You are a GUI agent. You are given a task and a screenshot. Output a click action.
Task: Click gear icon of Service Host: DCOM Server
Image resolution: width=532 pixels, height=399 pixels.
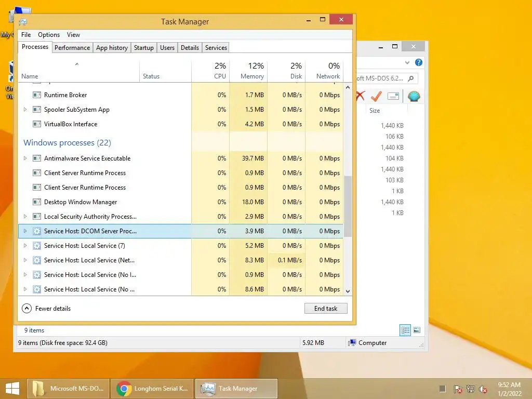pos(37,231)
